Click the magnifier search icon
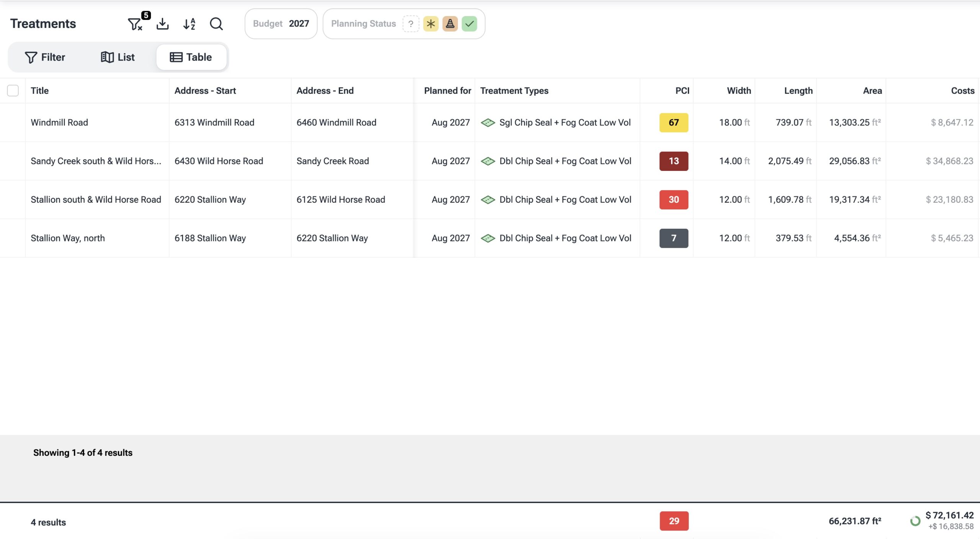Viewport: 980px width, 539px height. [216, 24]
